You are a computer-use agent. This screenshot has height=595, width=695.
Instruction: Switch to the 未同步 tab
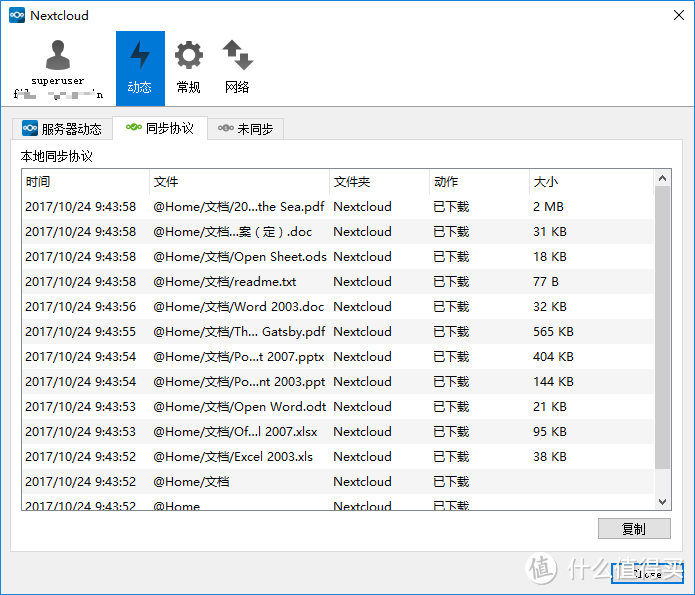pos(245,129)
